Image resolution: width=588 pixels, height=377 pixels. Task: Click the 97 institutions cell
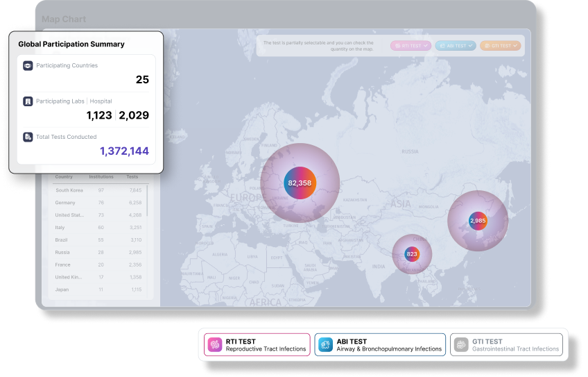pos(101,190)
